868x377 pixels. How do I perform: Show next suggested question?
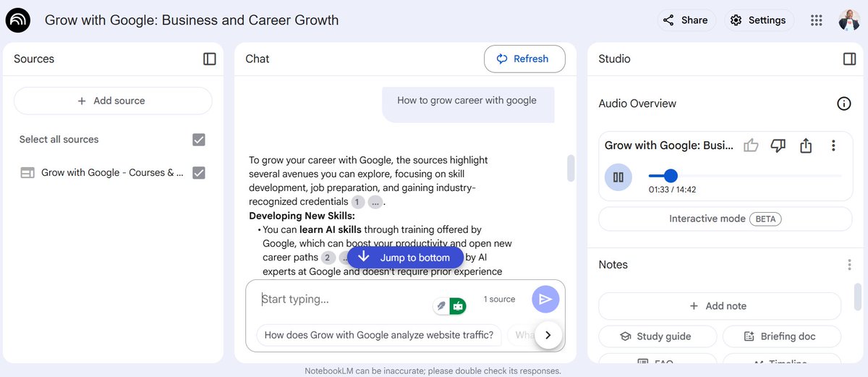[548, 335]
